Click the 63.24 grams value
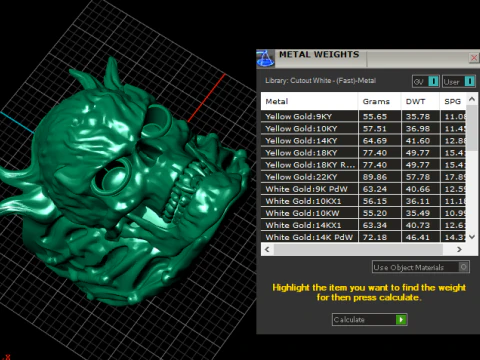 [375, 189]
